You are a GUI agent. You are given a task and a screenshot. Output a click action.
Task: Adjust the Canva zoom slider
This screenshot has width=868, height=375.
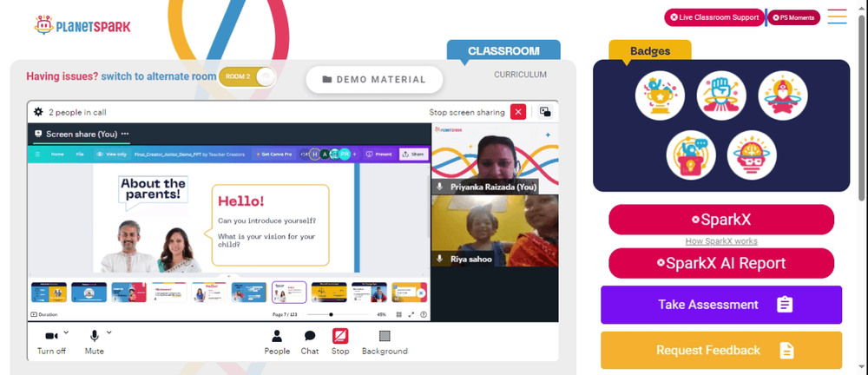[338, 314]
